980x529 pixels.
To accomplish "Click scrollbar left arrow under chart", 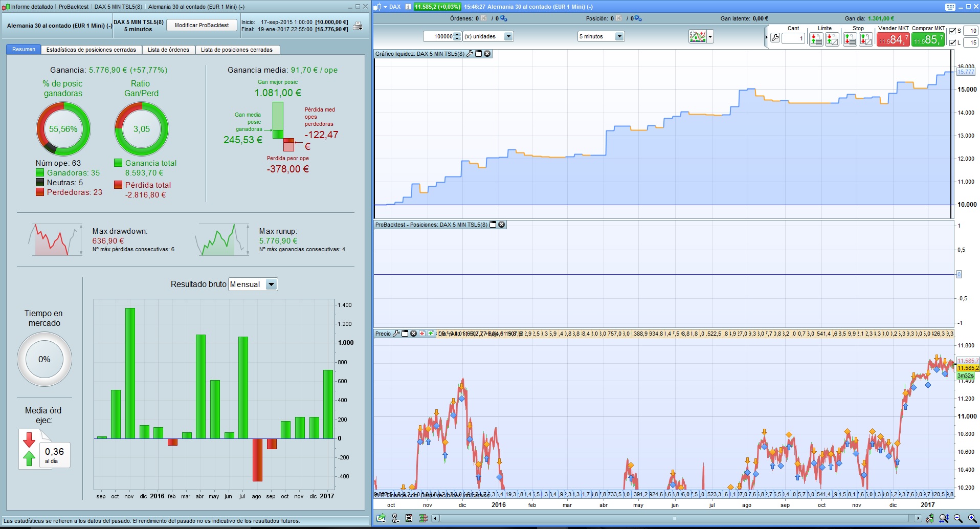I will tap(435, 518).
